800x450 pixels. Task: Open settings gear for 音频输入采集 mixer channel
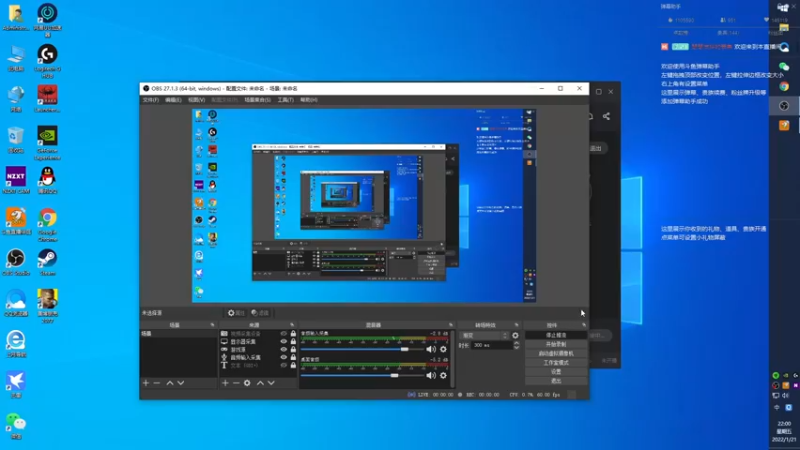click(x=443, y=349)
